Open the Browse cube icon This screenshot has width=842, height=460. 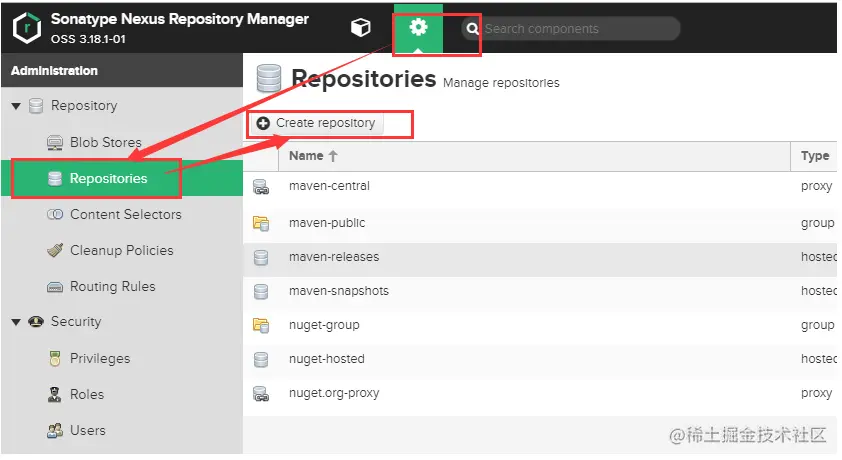coord(360,27)
